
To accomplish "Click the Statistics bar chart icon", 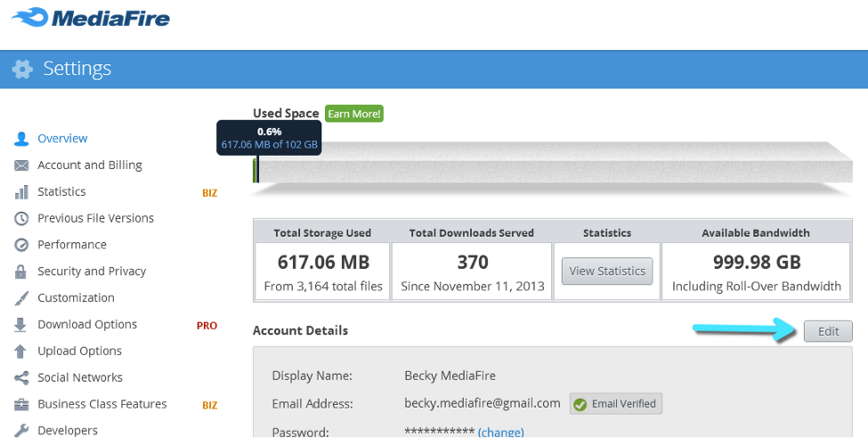I will pos(21,192).
